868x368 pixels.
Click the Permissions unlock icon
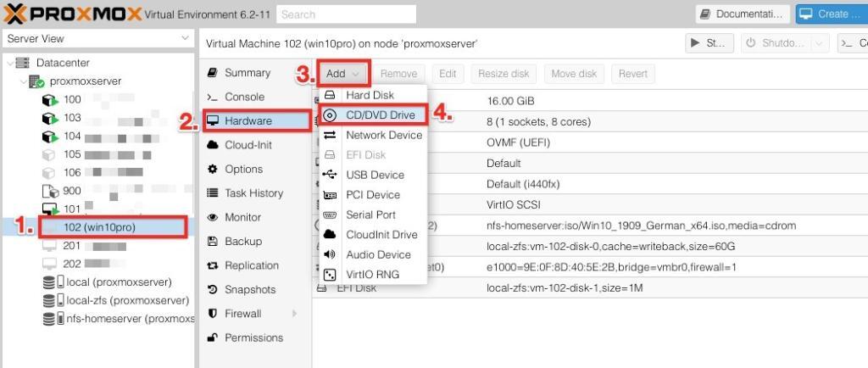coord(212,337)
